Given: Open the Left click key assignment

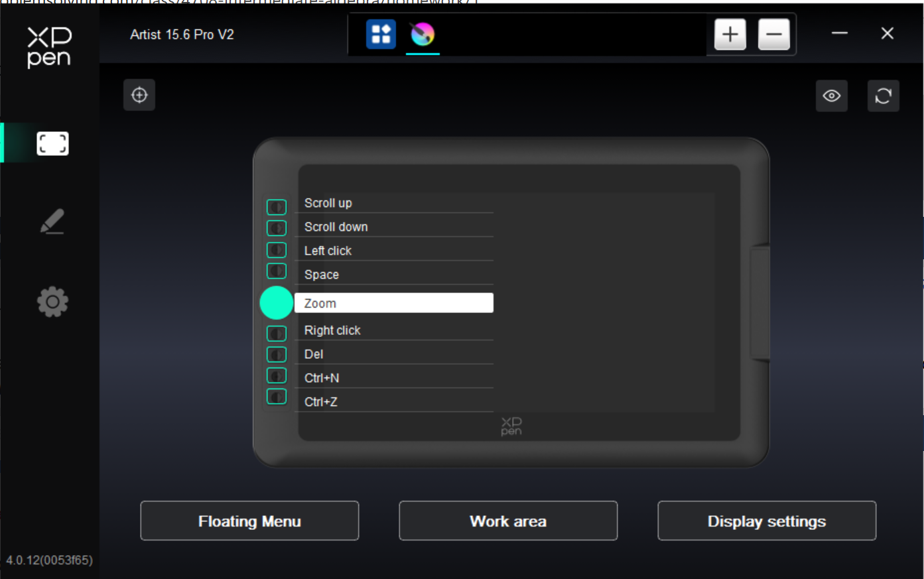Looking at the screenshot, I should coord(394,251).
